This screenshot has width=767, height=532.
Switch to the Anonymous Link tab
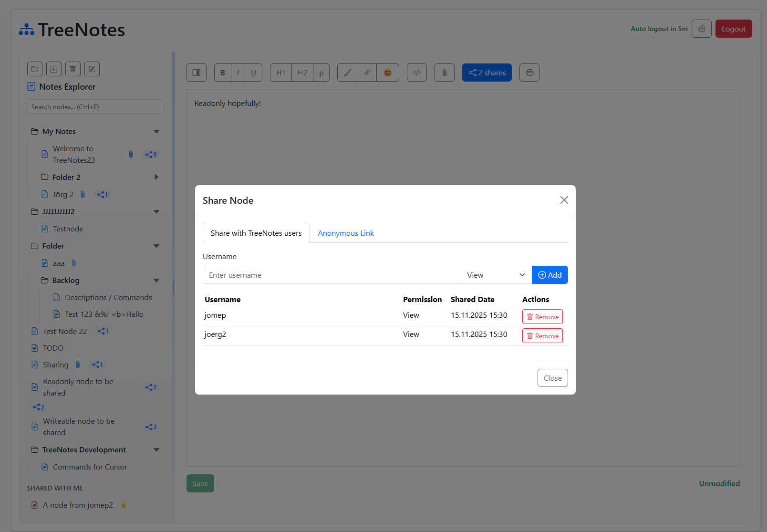pyautogui.click(x=346, y=233)
